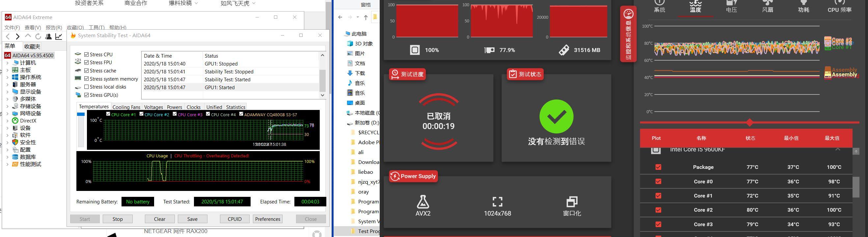Click the Save button
The height and width of the screenshot is (237, 868).
point(192,219)
